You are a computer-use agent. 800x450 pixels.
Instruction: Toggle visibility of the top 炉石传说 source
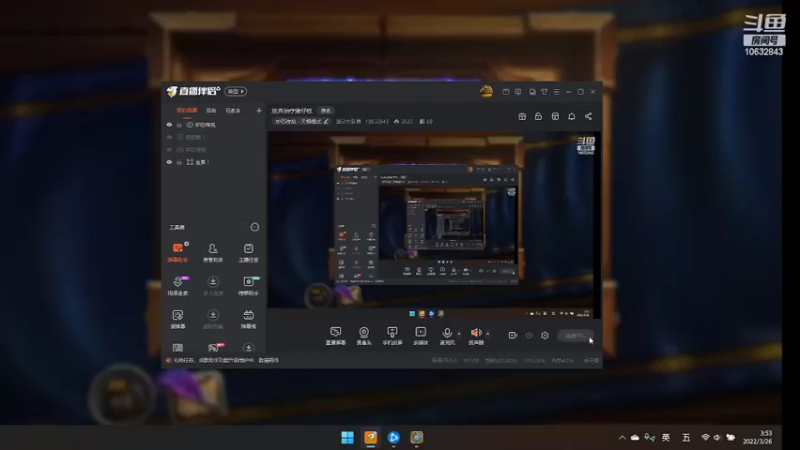[x=169, y=124]
